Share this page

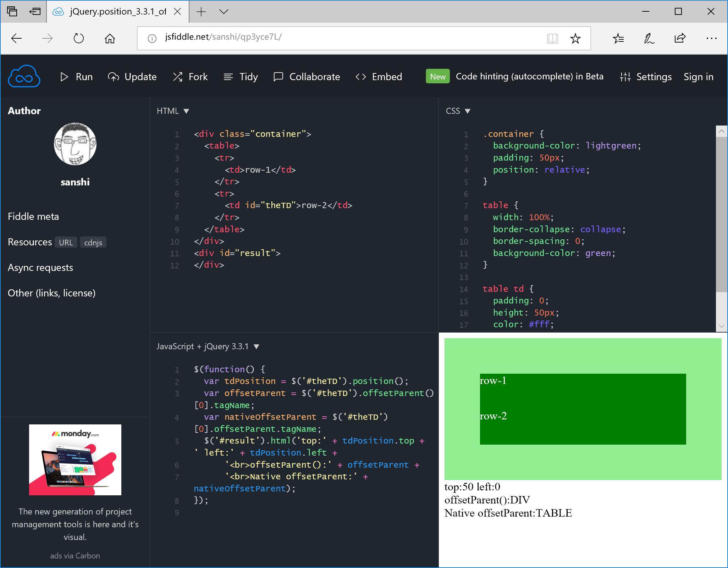680,38
